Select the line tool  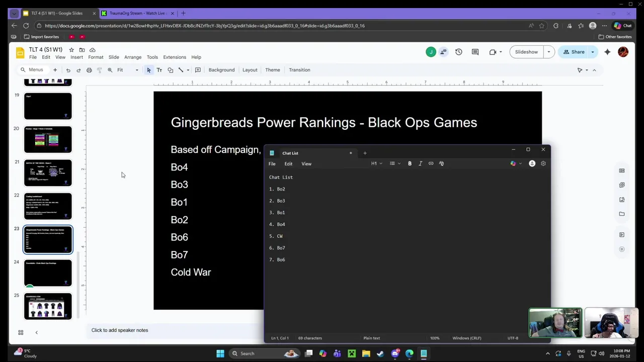tap(181, 70)
